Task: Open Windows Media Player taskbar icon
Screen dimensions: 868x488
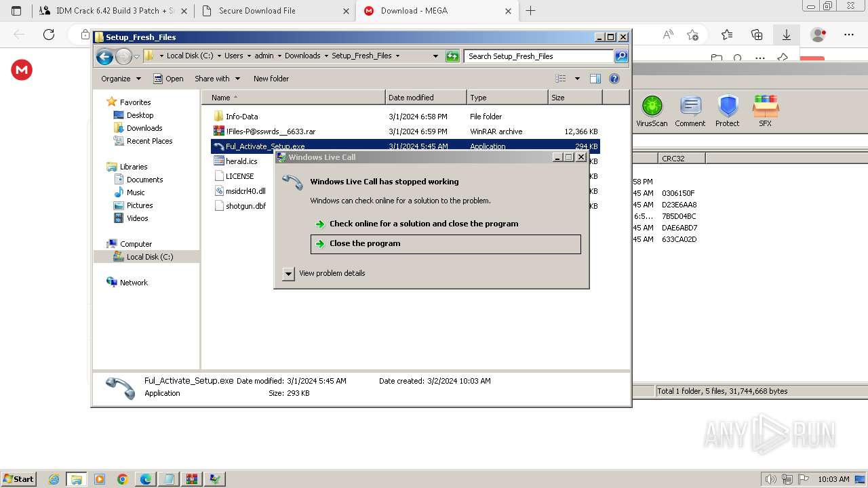Action: tap(100, 479)
